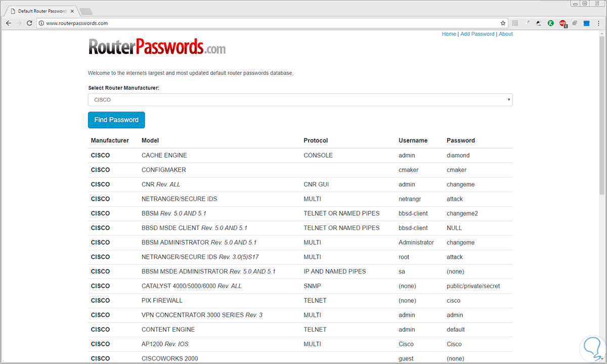Click the public/private/secret password value

click(473, 286)
